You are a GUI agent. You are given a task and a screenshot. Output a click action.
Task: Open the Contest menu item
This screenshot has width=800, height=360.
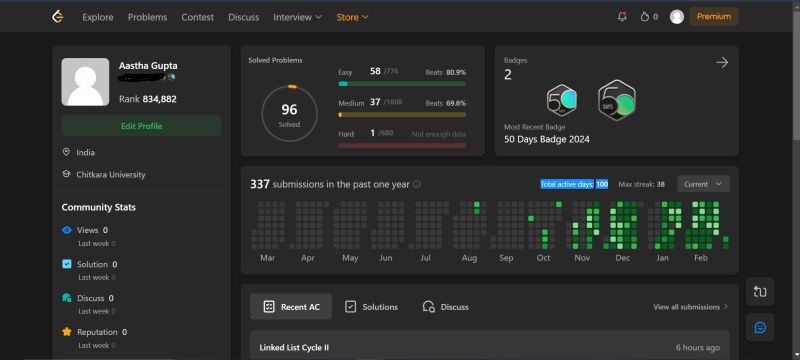tap(197, 17)
